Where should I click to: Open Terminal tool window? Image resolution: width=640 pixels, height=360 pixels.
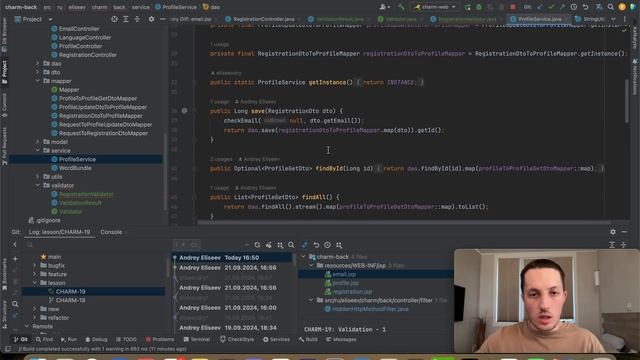196,339
